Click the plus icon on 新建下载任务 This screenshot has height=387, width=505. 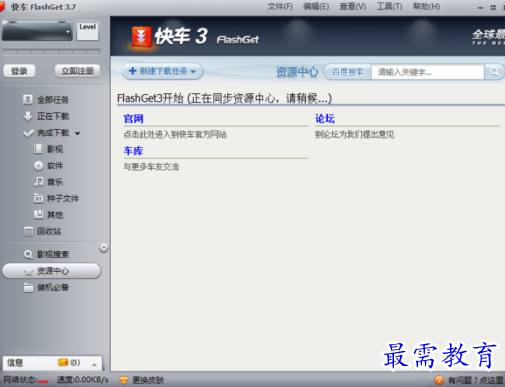pos(132,71)
